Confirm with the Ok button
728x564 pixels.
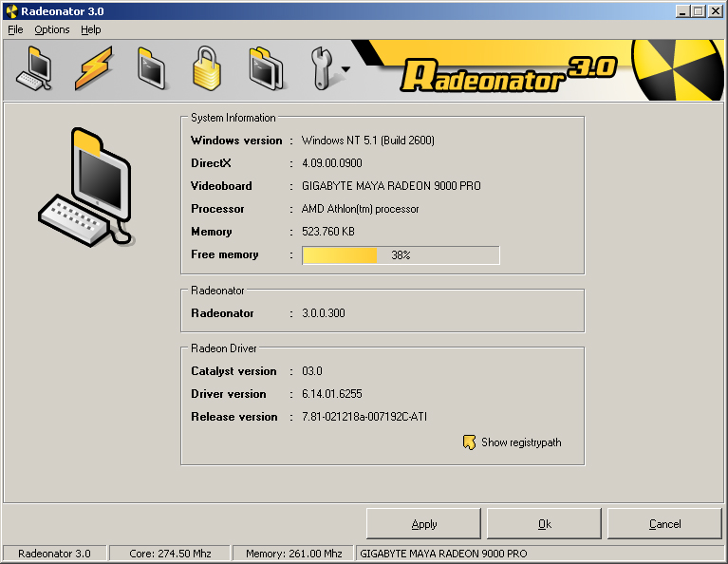(x=544, y=523)
